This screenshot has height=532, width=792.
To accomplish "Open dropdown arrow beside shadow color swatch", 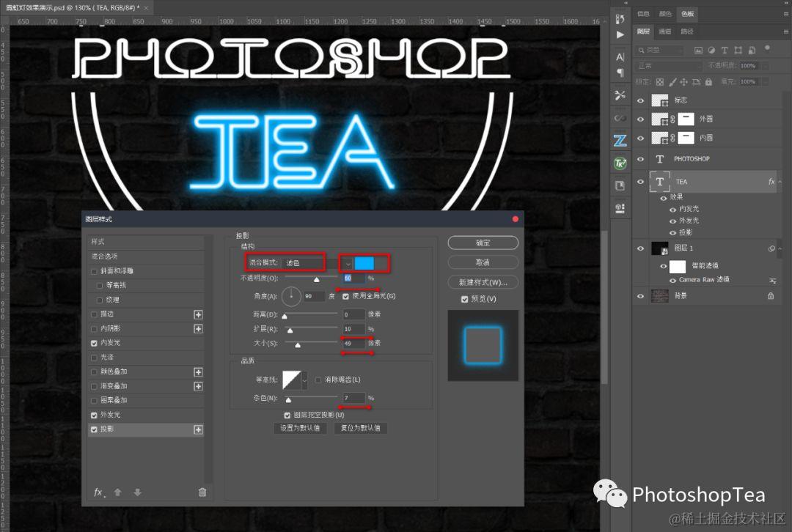I will click(x=348, y=263).
